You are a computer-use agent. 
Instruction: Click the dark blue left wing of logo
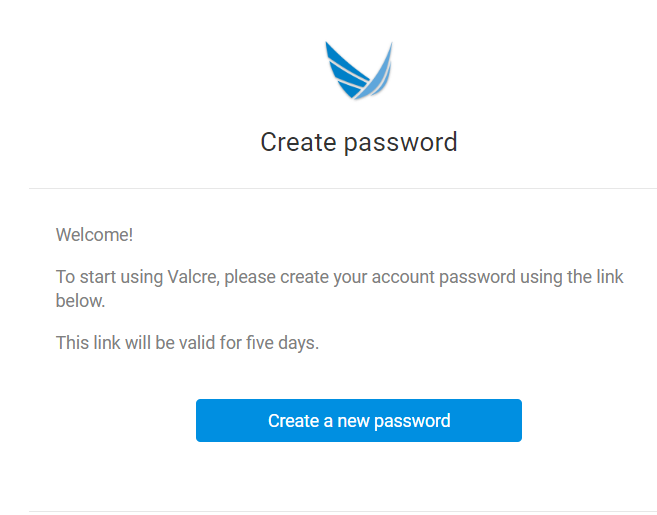344,71
